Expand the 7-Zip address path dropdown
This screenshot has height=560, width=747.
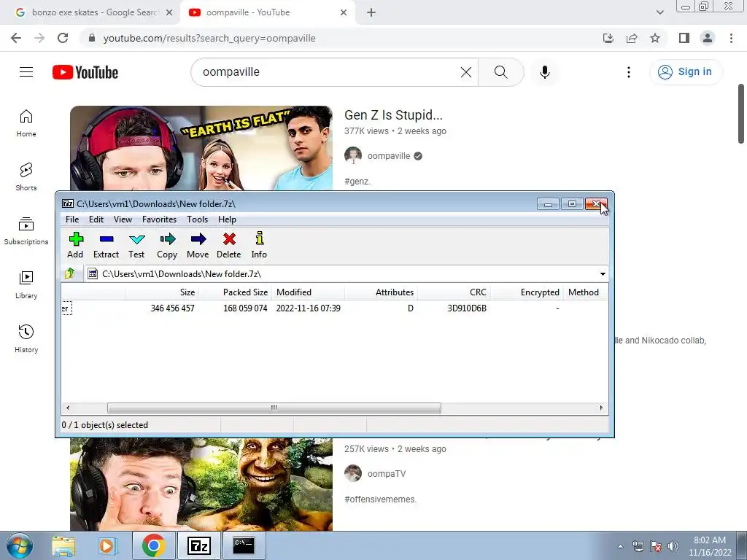603,274
